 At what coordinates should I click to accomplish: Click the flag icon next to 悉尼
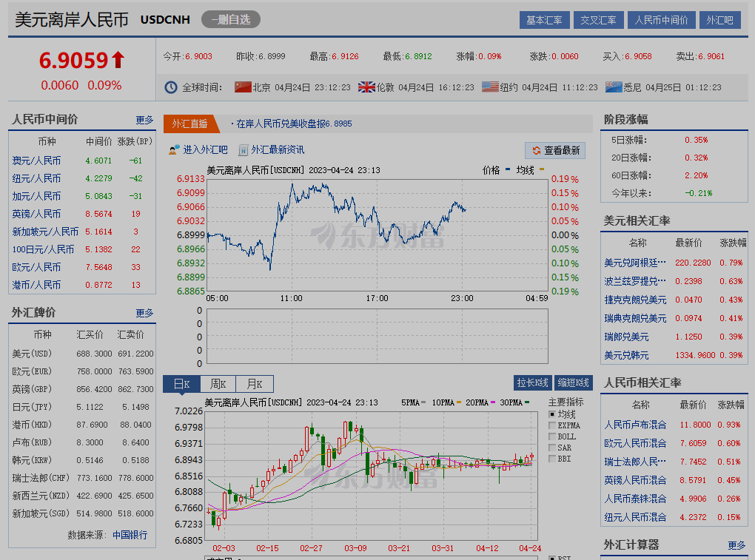point(614,87)
